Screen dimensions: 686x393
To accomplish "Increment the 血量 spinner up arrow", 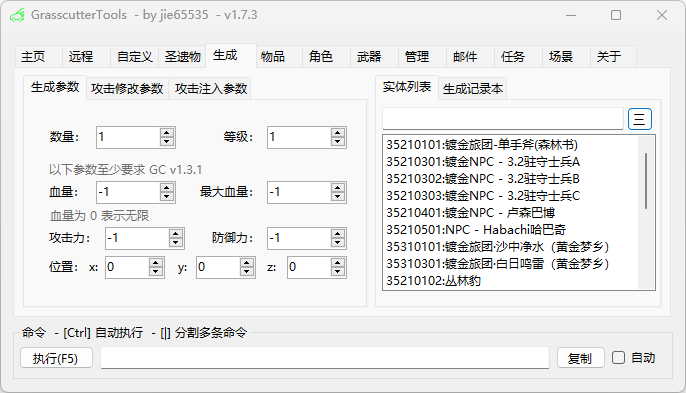I will click(x=167, y=188).
